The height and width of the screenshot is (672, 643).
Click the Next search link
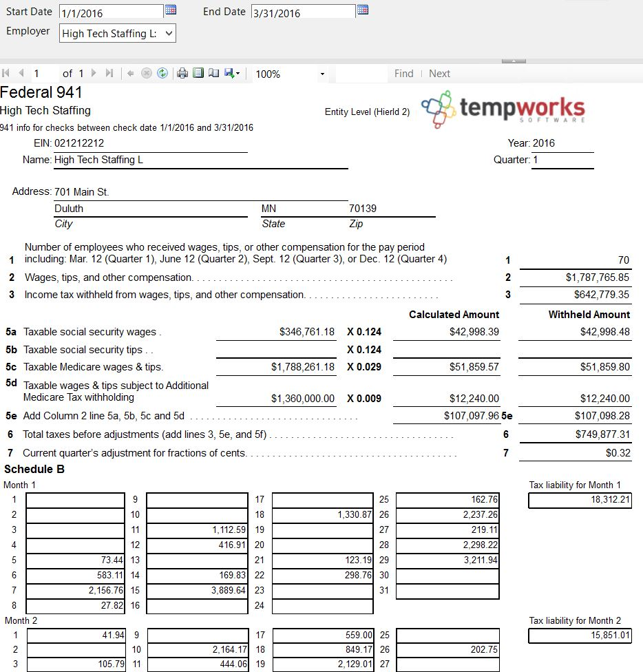click(439, 74)
